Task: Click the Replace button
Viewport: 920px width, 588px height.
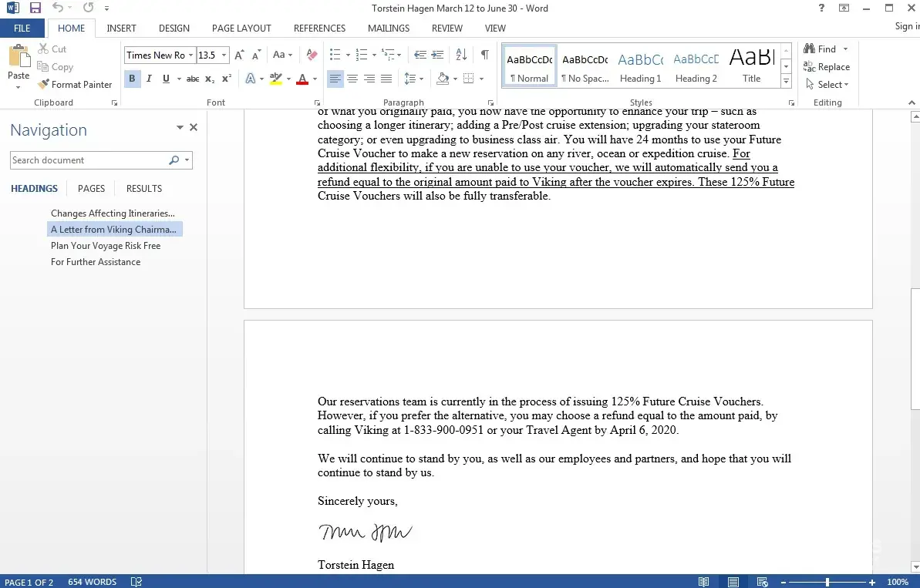Action: pos(827,67)
